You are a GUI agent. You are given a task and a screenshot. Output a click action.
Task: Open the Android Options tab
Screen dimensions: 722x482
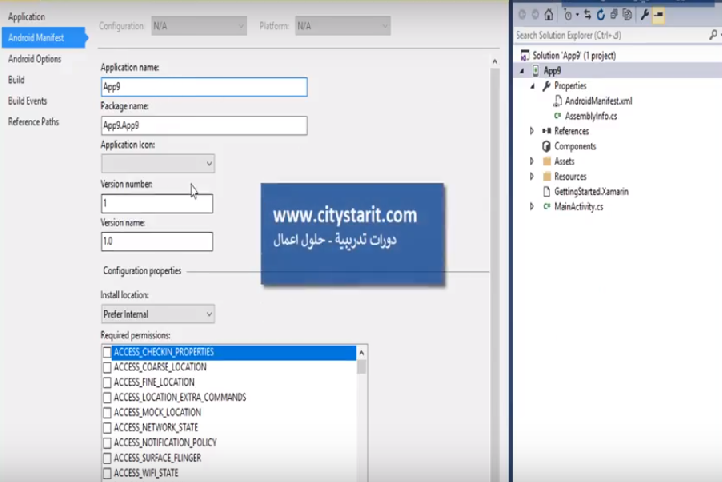pyautogui.click(x=35, y=59)
